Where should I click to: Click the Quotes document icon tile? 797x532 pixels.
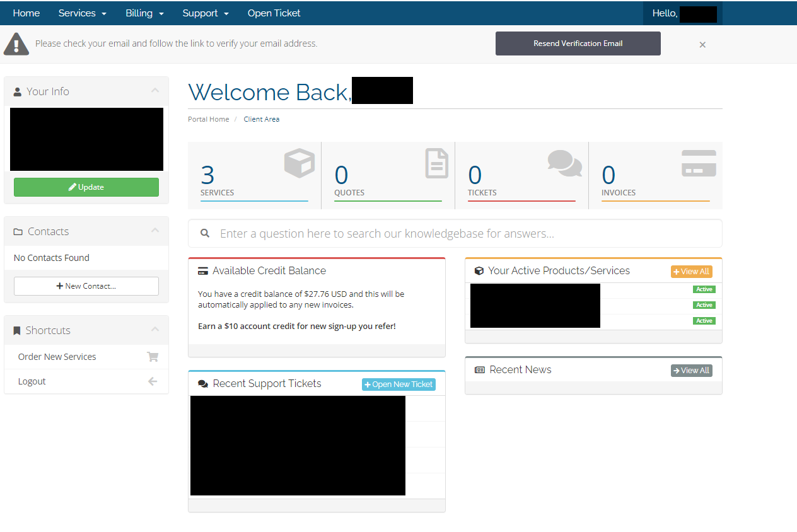[436, 163]
